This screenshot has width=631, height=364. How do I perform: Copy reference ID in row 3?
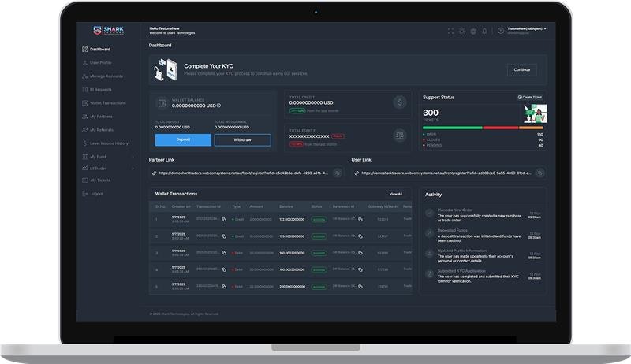pos(360,253)
